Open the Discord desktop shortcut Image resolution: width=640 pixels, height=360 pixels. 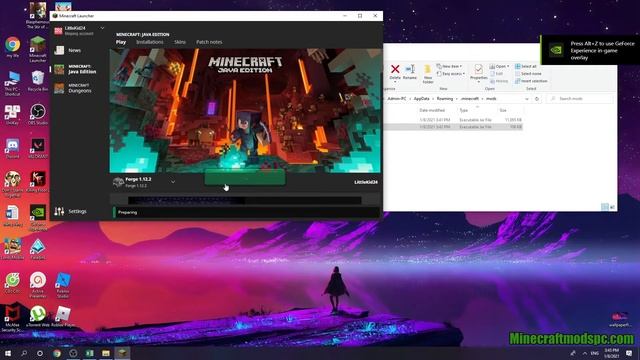pyautogui.click(x=12, y=148)
